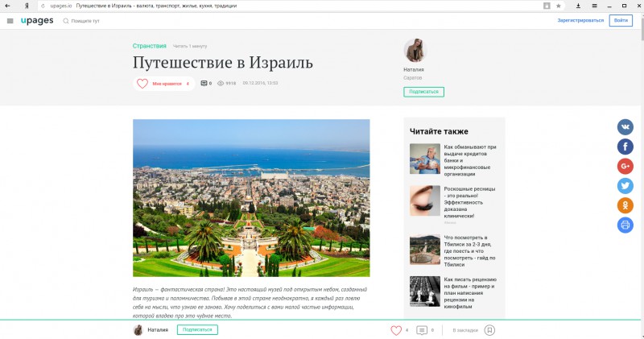This screenshot has width=644, height=339.
Task: Click the article title 'Путешествие в Израиль'
Action: [x=223, y=63]
